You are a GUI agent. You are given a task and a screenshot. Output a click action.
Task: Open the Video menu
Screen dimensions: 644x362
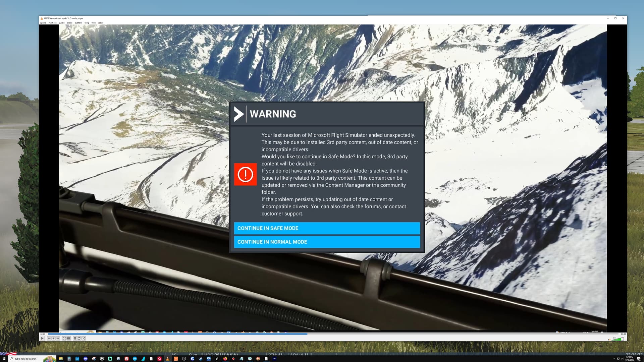click(x=70, y=23)
